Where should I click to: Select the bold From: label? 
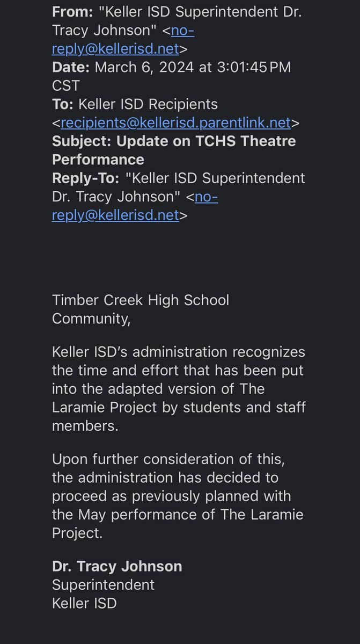(72, 11)
